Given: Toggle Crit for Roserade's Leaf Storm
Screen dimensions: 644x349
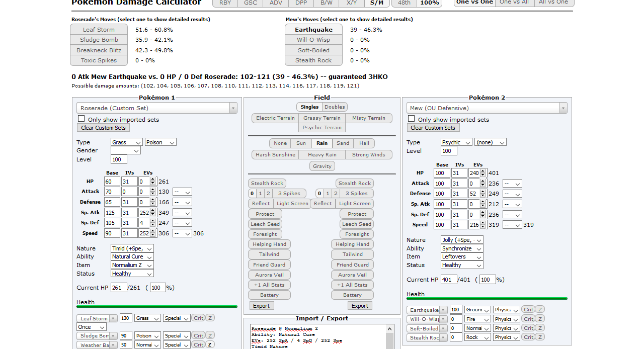Looking at the screenshot, I should [x=199, y=318].
